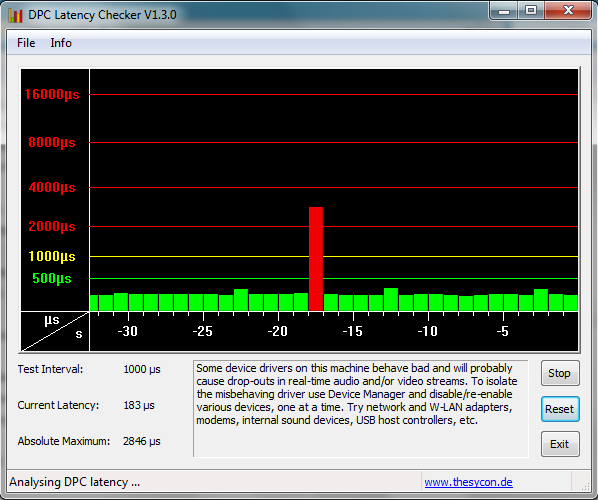Open the Info menu
598x500 pixels.
[61, 43]
